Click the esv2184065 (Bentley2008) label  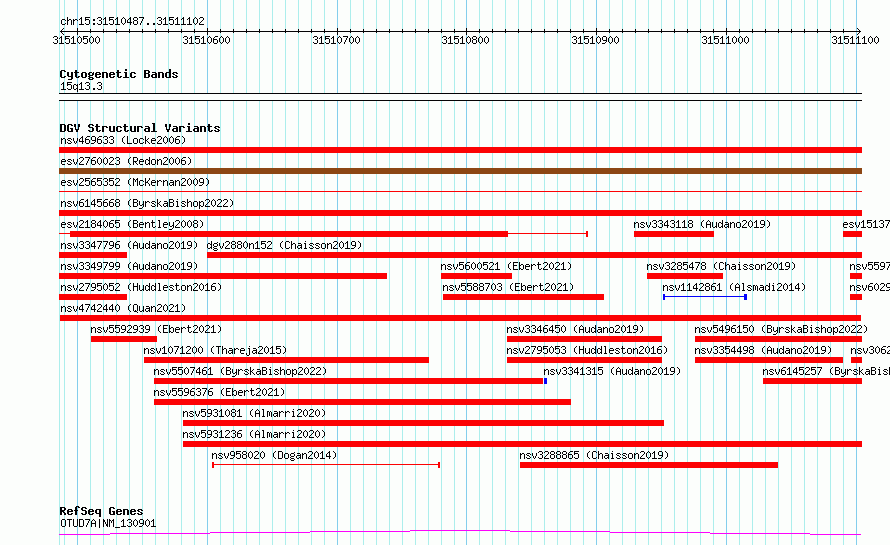click(x=132, y=224)
